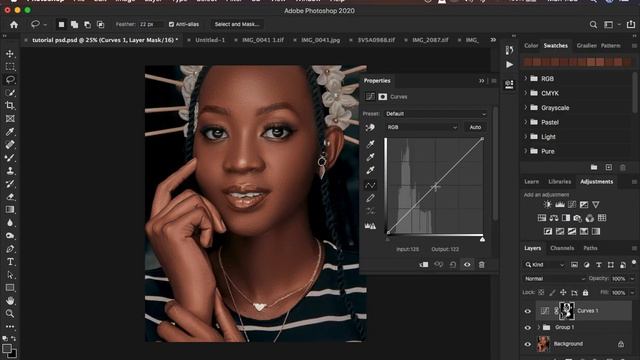Viewport: 640px width, 360px height.
Task: Click the Feather value field
Action: (150, 24)
